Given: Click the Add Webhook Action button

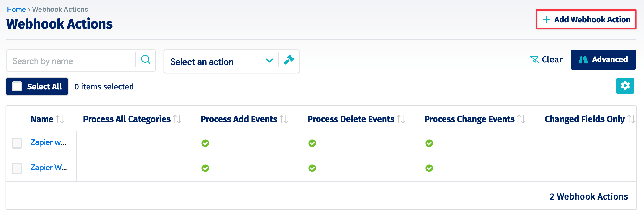Looking at the screenshot, I should point(586,19).
